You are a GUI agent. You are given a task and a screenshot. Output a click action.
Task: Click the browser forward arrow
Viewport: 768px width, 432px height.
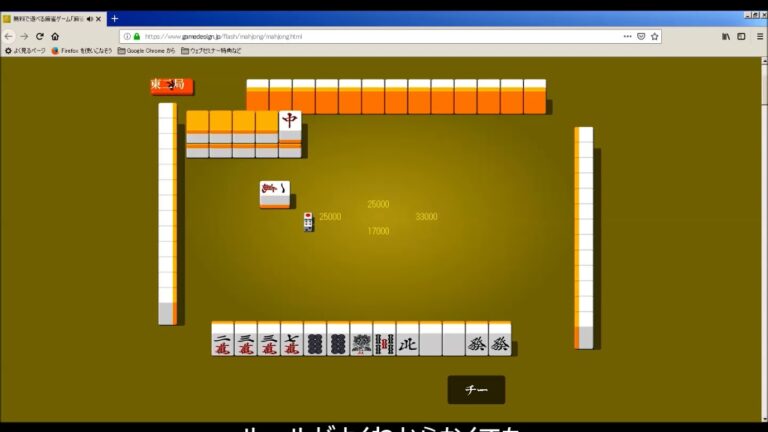coord(24,36)
